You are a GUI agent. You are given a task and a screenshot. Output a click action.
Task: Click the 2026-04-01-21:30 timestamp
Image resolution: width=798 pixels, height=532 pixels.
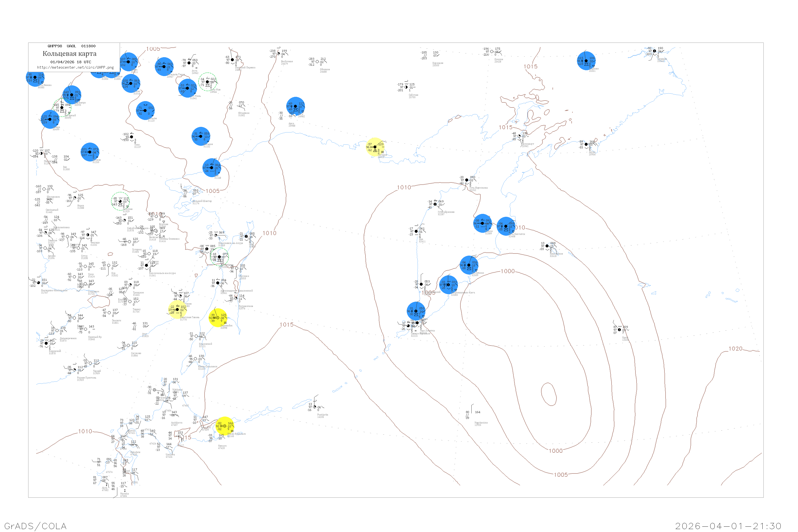click(x=728, y=526)
